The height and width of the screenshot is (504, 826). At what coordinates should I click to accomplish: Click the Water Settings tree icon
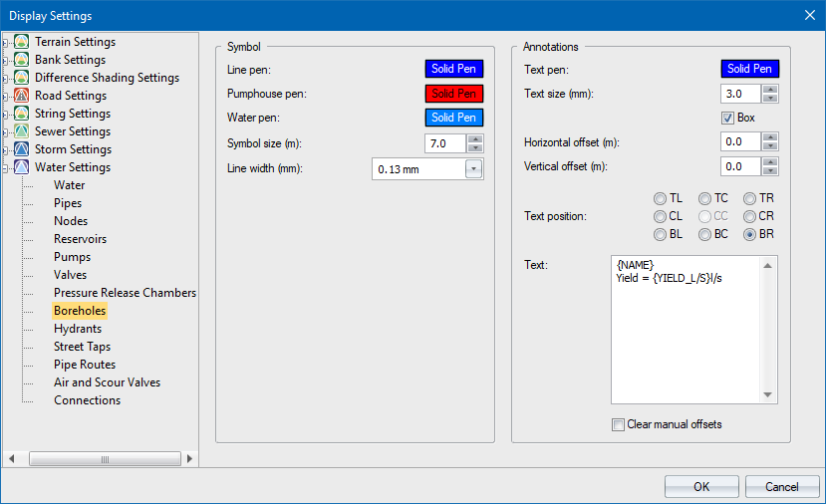(x=22, y=167)
